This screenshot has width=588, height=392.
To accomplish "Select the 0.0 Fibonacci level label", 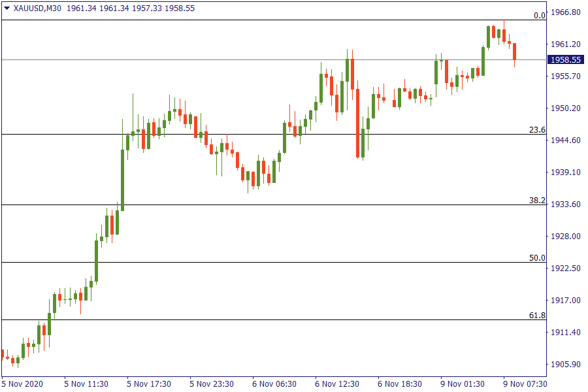I will (539, 15).
